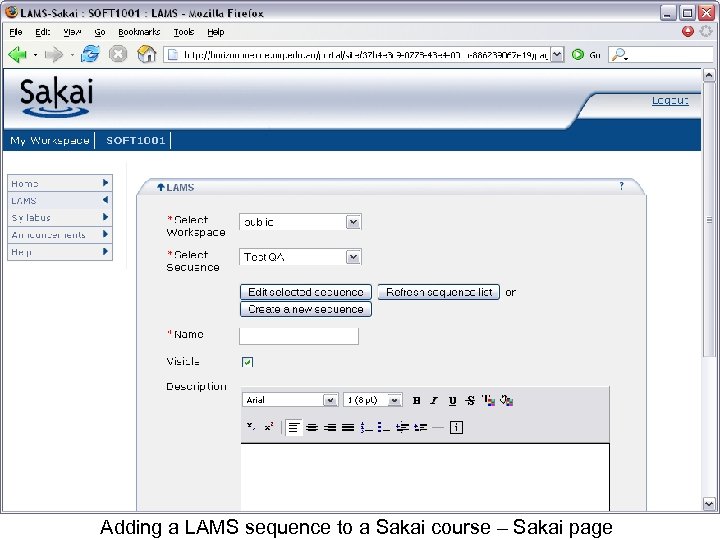Underline text in description editor

452,400
